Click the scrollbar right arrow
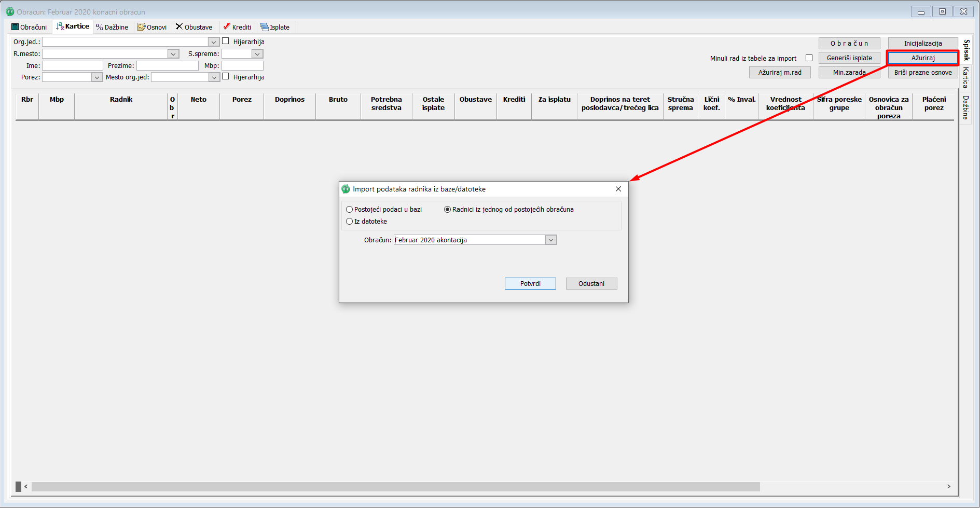Image resolution: width=980 pixels, height=508 pixels. 948,487
